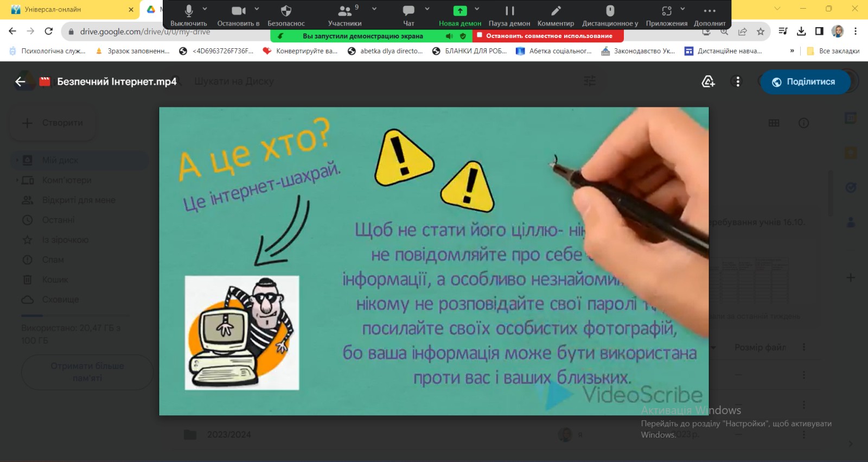
Task: Open abetka dlya directo... bookmark
Action: (x=385, y=51)
